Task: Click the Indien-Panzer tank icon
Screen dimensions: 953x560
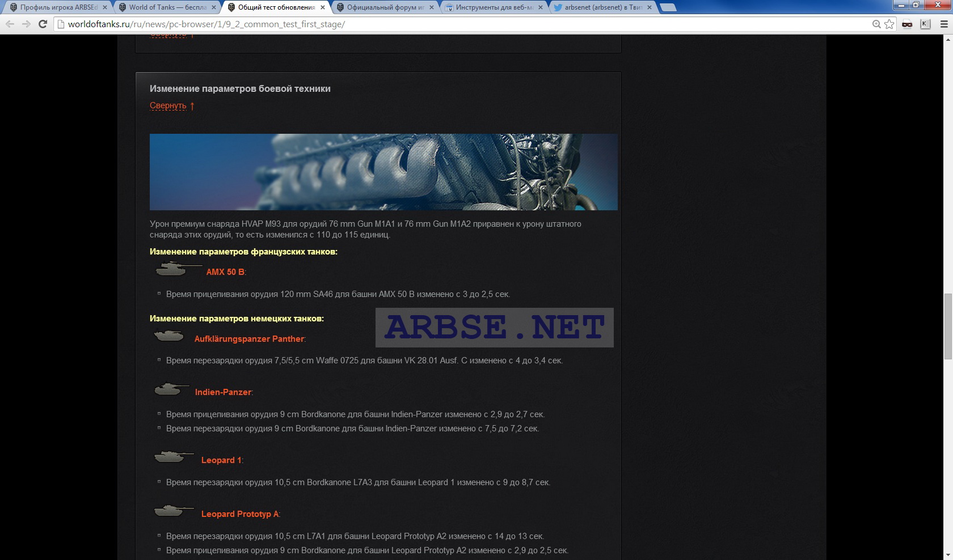Action: point(172,389)
